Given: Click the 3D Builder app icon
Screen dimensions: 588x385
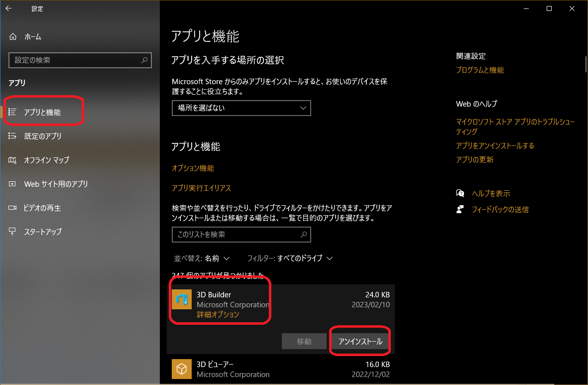Looking at the screenshot, I should click(x=182, y=299).
